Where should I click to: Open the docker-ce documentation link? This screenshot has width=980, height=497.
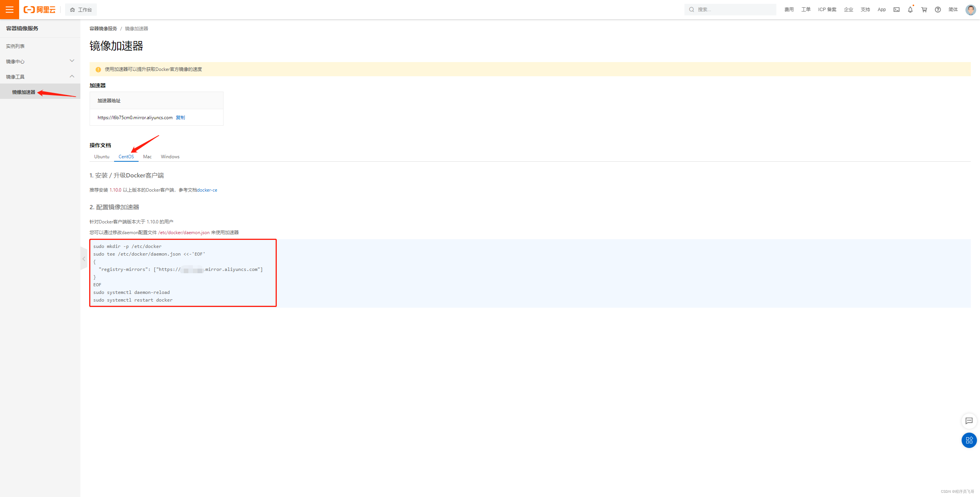[207, 190]
